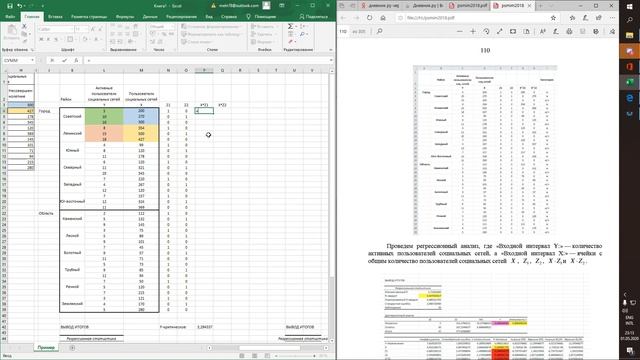Switch to the first pomim2018.pdf tab
This screenshot has height=360, width=640.
tap(468, 6)
